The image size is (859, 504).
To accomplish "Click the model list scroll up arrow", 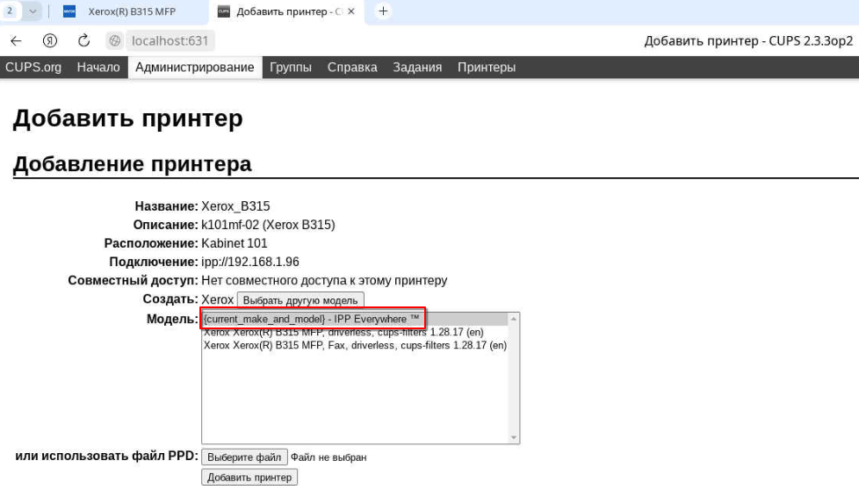I will pyautogui.click(x=513, y=319).
